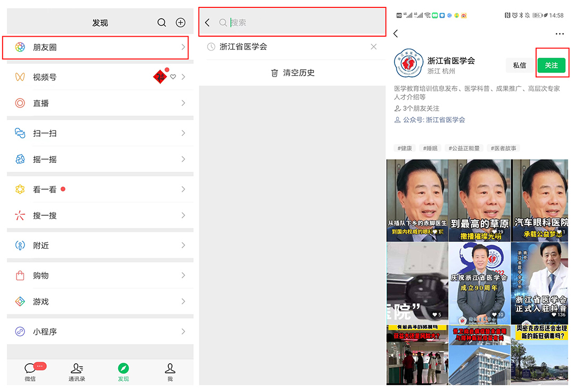Open video 从插队下乡的赤脚医生
Screen dimensions: 575x392
[x=417, y=200]
